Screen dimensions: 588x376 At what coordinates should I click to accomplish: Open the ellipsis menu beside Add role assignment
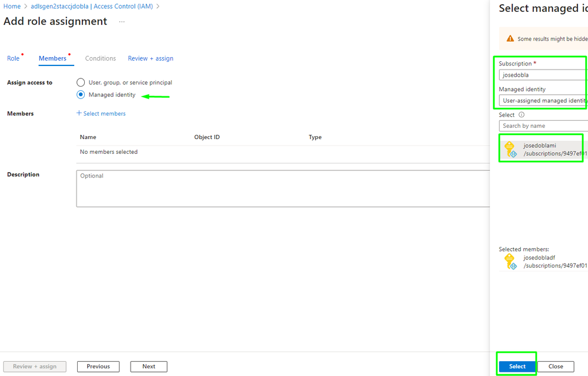click(x=122, y=22)
